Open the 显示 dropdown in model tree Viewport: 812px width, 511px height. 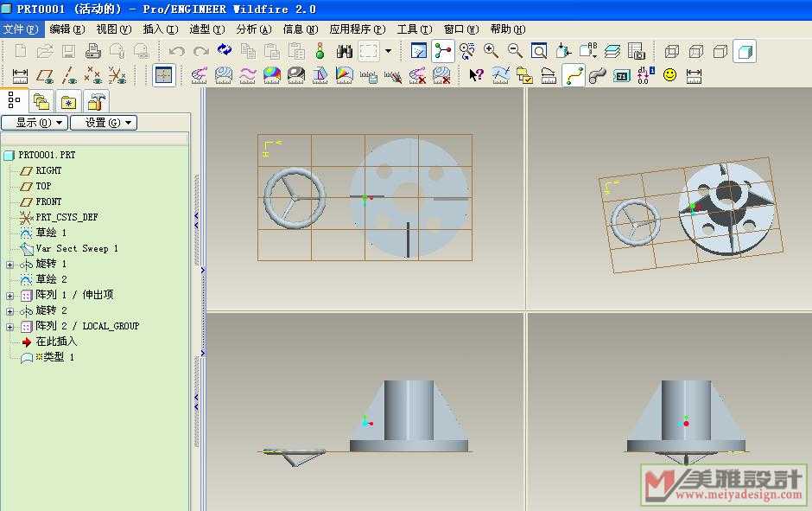35,123
